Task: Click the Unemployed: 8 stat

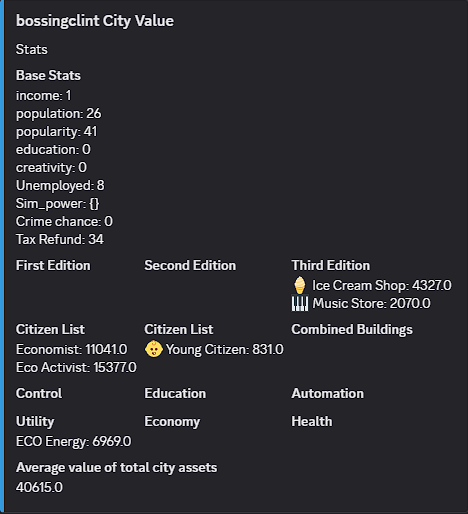Action: [60, 186]
